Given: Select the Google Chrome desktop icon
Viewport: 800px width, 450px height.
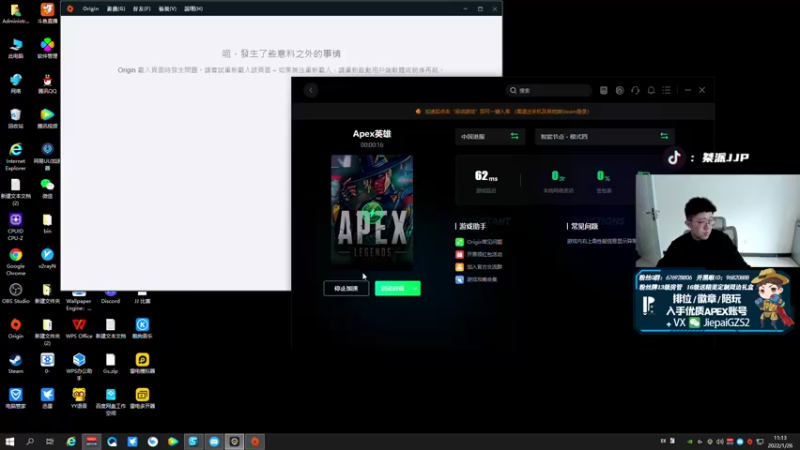Looking at the screenshot, I should tap(16, 262).
